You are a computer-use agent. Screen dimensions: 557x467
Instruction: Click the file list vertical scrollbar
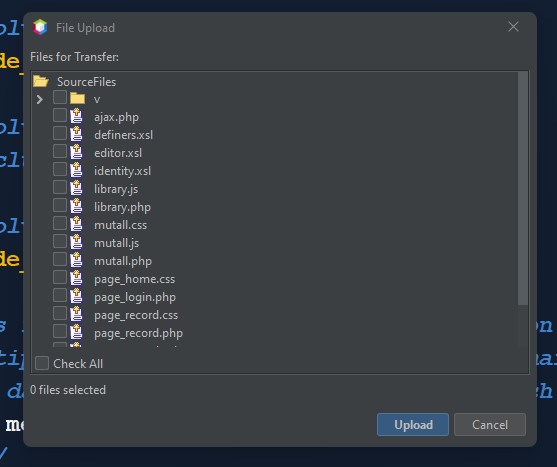523,188
